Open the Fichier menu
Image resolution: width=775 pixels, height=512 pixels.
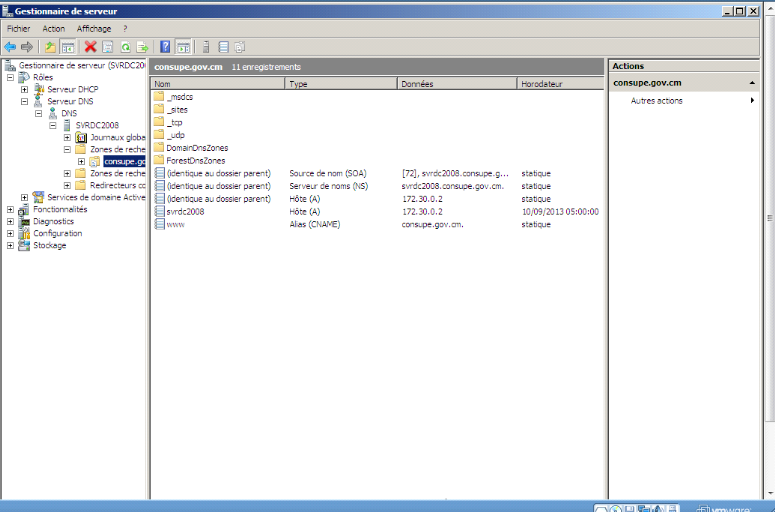[x=19, y=29]
